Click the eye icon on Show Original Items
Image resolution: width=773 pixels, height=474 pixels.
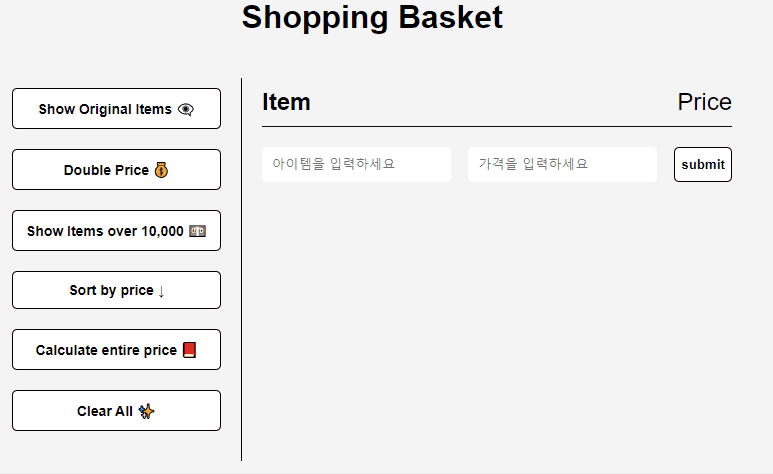click(x=186, y=109)
